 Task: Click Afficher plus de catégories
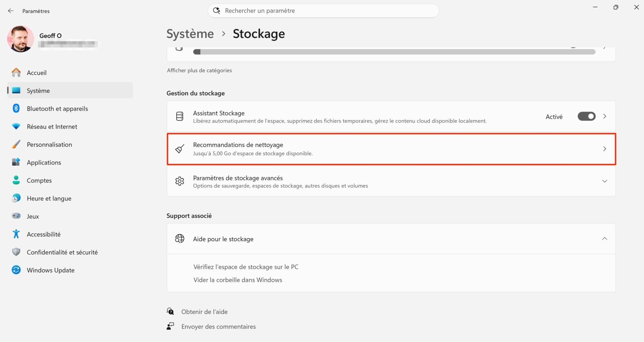(x=199, y=70)
